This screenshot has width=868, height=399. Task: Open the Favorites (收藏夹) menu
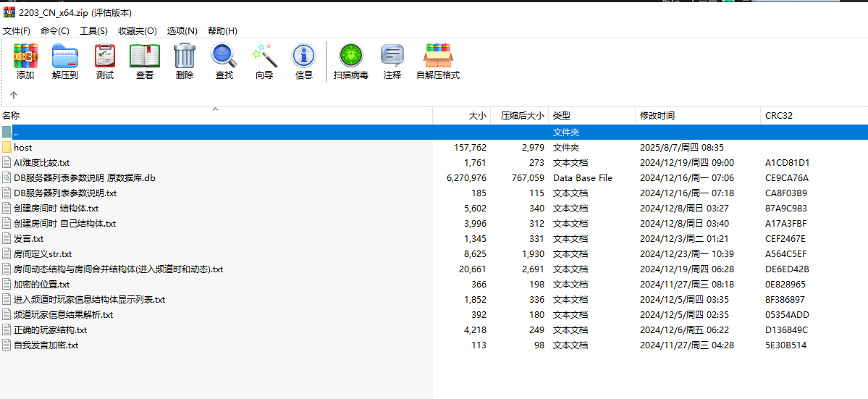point(138,30)
